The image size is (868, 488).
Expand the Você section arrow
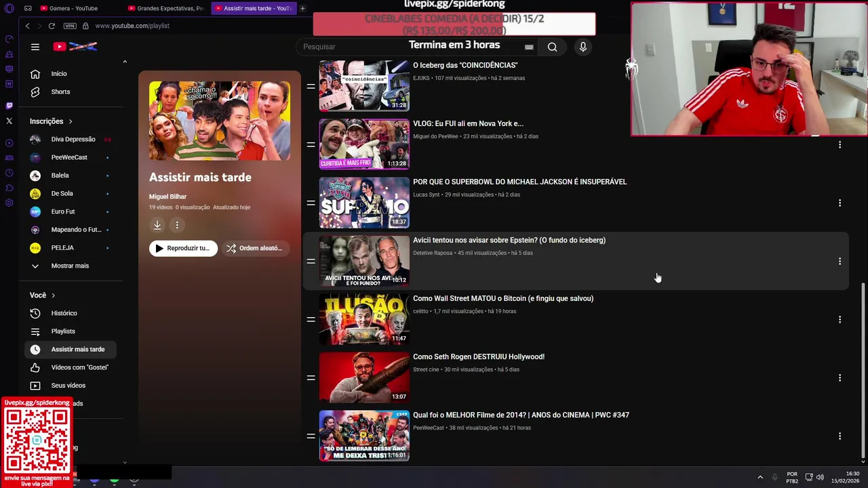(x=53, y=296)
